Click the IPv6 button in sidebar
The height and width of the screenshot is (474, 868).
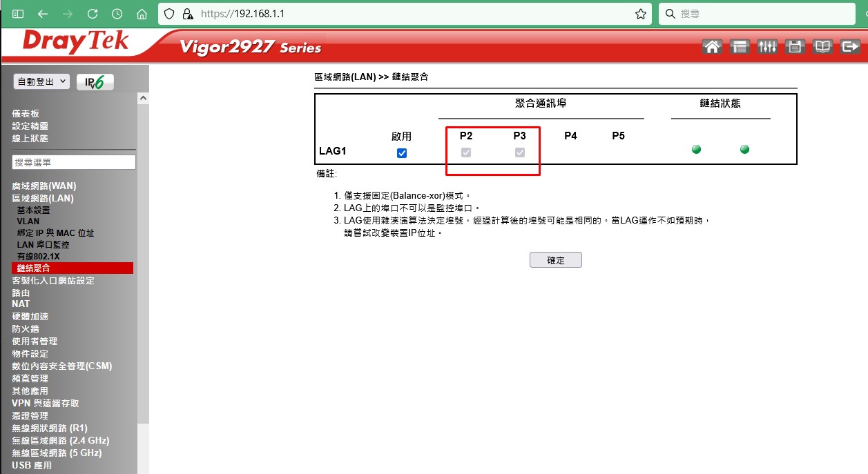pos(95,82)
